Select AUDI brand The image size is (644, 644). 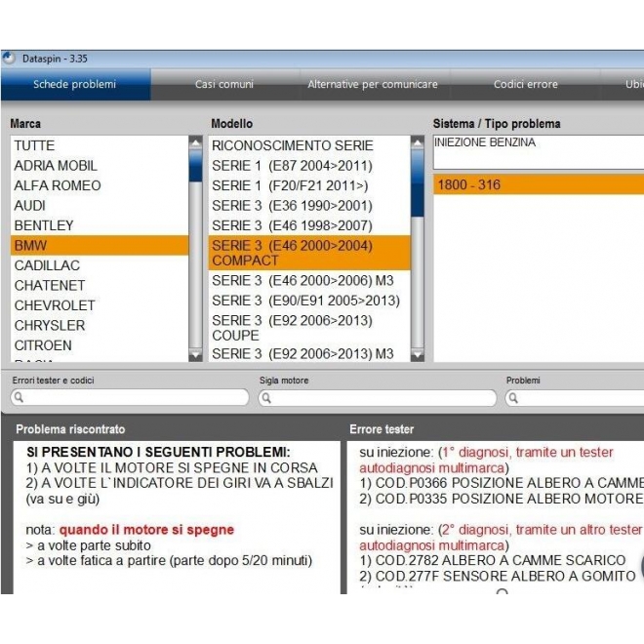coord(100,205)
